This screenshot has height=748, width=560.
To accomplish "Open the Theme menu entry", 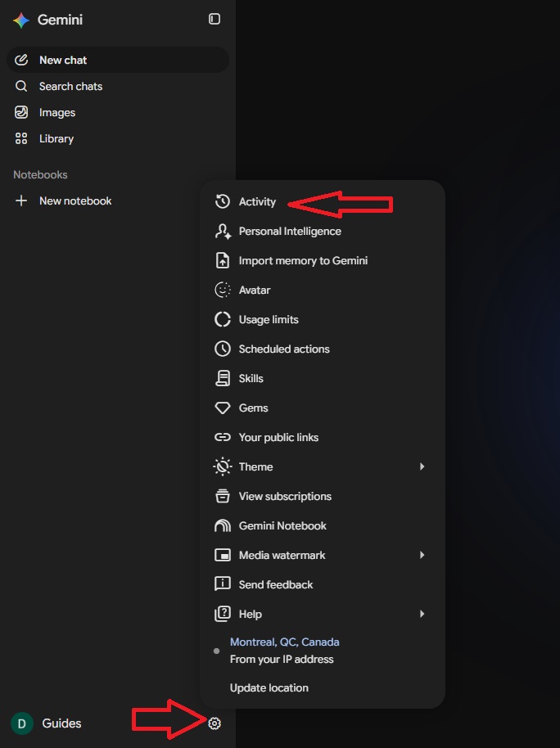I will click(x=323, y=467).
